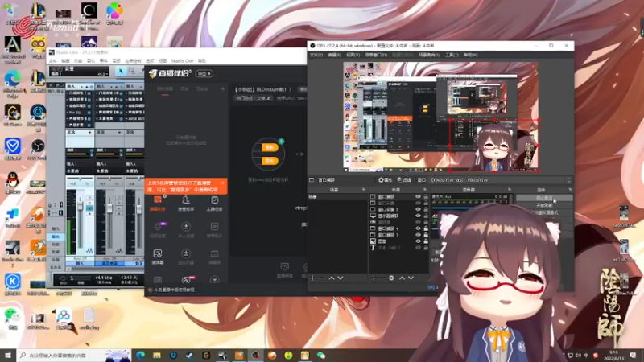Open the Studio One 帮助 menu
Image resolution: width=644 pixels, height=362 pixels.
pyautogui.click(x=202, y=61)
